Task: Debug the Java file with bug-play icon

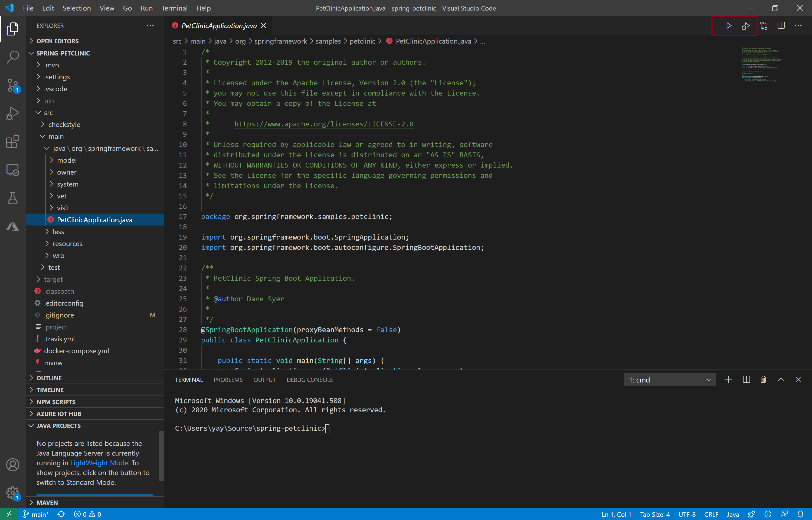Action: coord(746,26)
